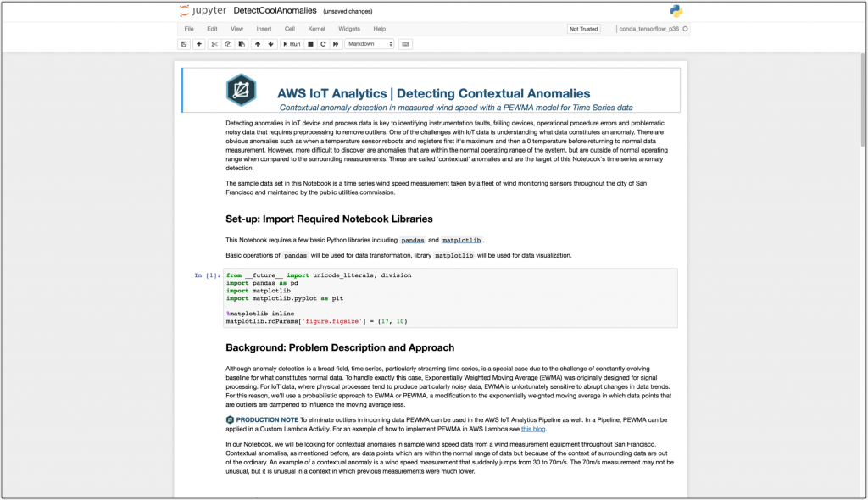Viewport: 868px width, 500px height.
Task: Insert a cell below with plus icon
Action: pyautogui.click(x=198, y=44)
